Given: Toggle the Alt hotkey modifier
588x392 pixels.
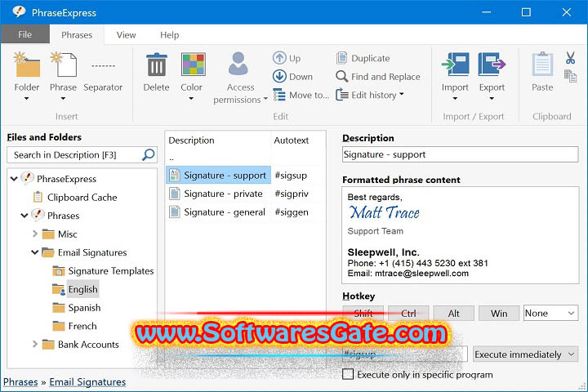Looking at the screenshot, I should pyautogui.click(x=454, y=314).
